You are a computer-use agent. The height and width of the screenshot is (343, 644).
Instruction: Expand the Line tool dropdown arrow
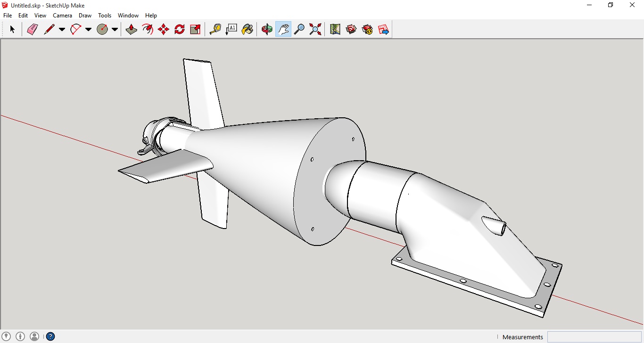62,30
